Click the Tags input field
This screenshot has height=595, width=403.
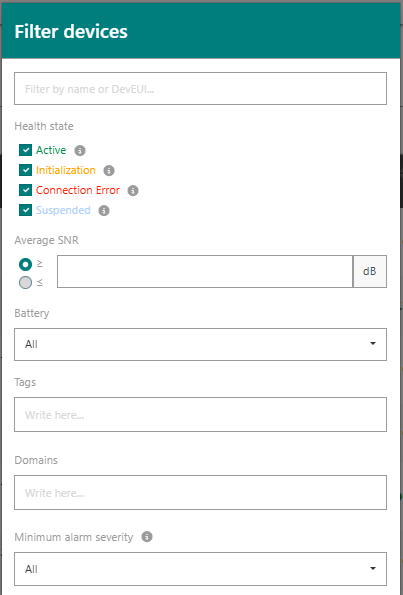[x=200, y=414]
